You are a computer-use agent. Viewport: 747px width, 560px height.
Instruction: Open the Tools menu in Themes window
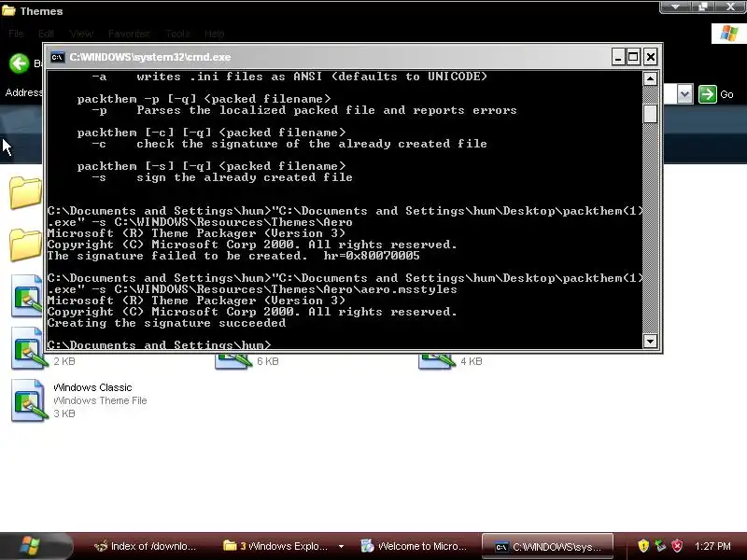tap(177, 34)
